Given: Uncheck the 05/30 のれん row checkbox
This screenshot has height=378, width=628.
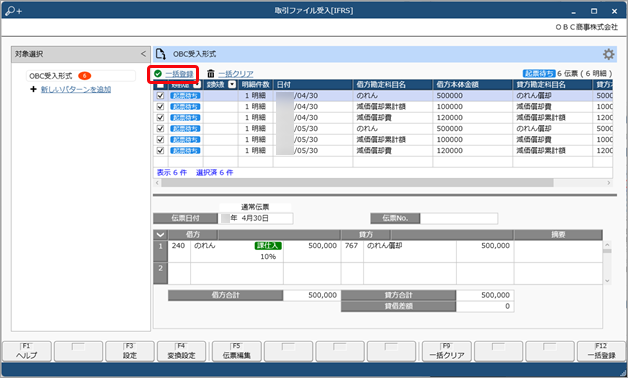Looking at the screenshot, I should tap(160, 129).
